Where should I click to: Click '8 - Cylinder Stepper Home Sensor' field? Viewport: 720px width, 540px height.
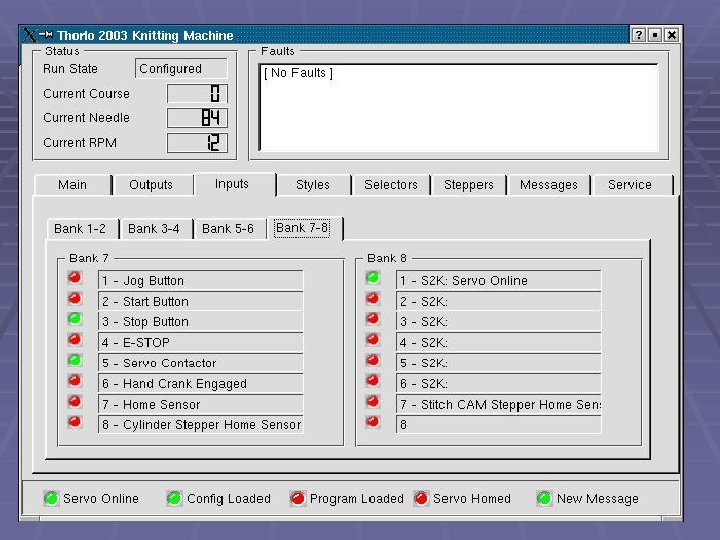click(201, 424)
